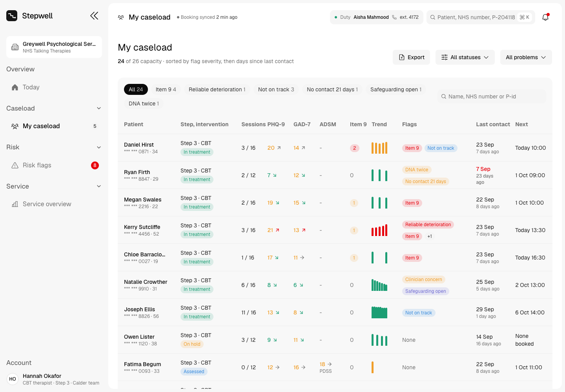
Task: Filter by Reliable deterioration chip
Action: [217, 89]
